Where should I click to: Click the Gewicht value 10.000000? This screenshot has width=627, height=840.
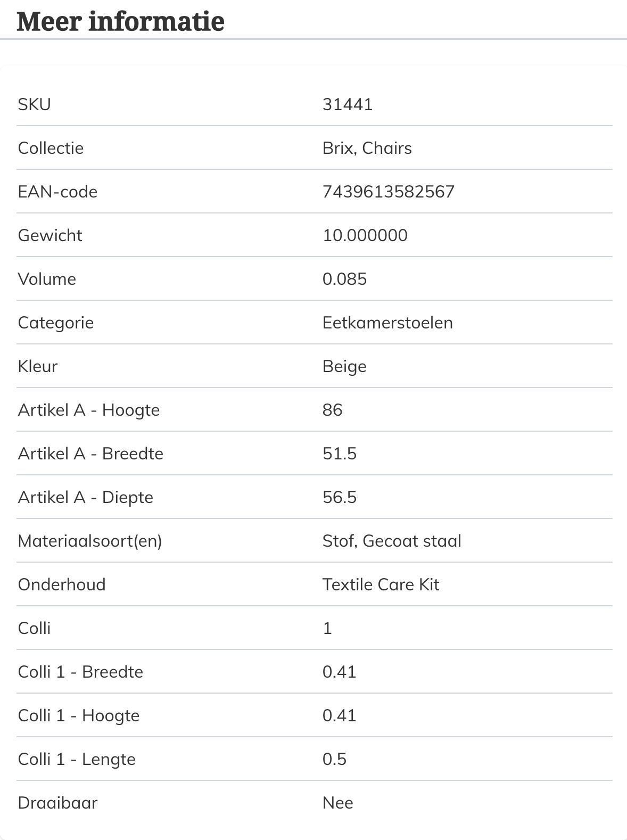pyautogui.click(x=365, y=235)
